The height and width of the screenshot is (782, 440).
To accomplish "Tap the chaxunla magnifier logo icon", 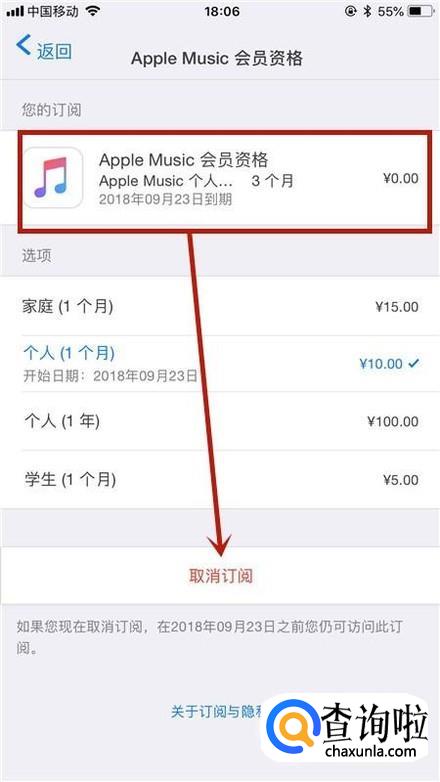I will click(x=292, y=724).
